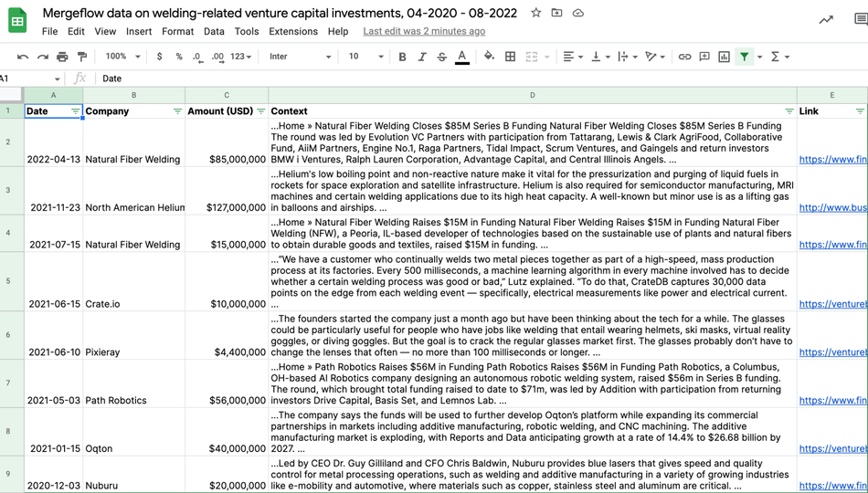Open the Extensions menu
The height and width of the screenshot is (493, 868).
(x=293, y=32)
